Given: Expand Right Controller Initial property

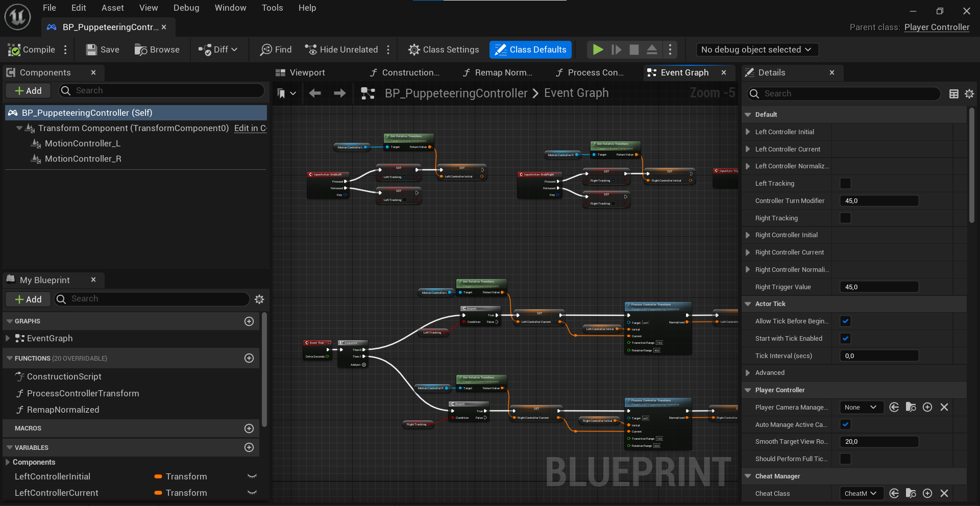Looking at the screenshot, I should pos(749,235).
